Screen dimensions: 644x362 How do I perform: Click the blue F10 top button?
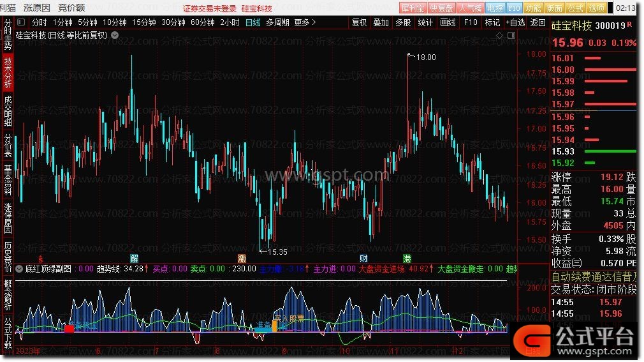pos(514,8)
